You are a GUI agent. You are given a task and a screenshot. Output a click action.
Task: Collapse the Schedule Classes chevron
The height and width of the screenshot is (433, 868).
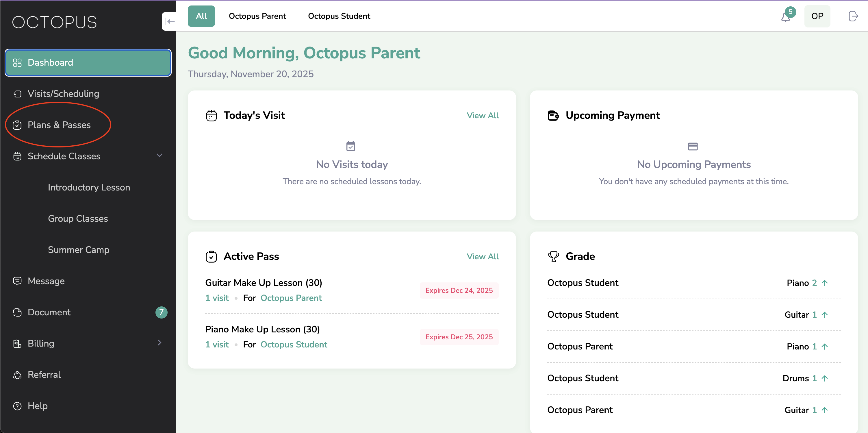[159, 155]
